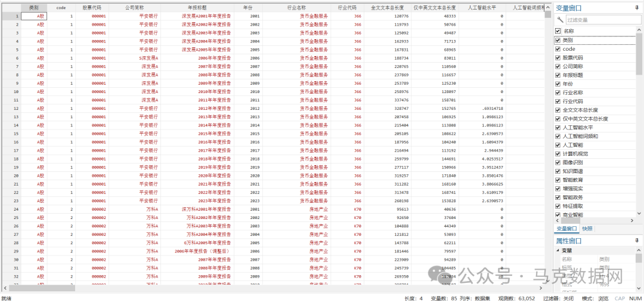Click properties panel scroll-down arrow

pyautogui.click(x=639, y=289)
